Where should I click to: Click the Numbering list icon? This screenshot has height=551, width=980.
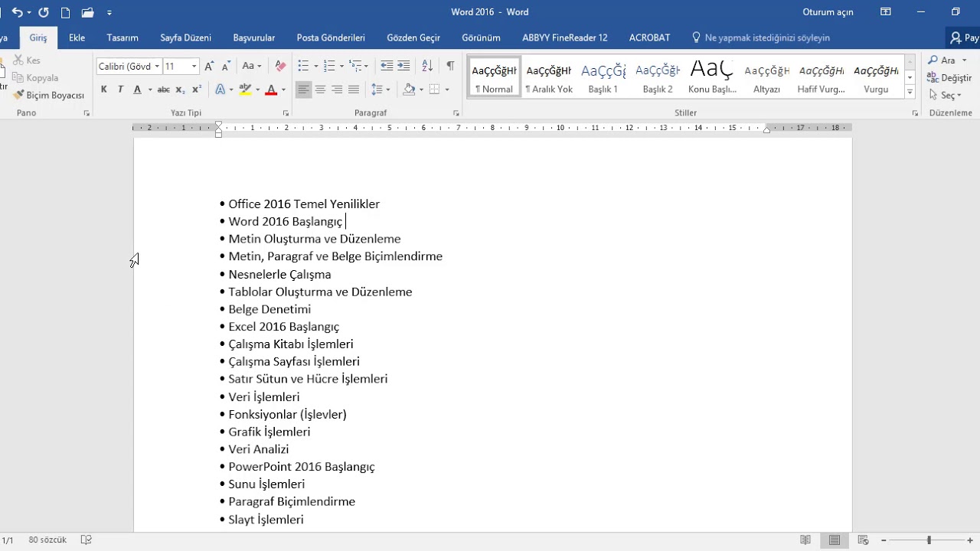(x=329, y=67)
